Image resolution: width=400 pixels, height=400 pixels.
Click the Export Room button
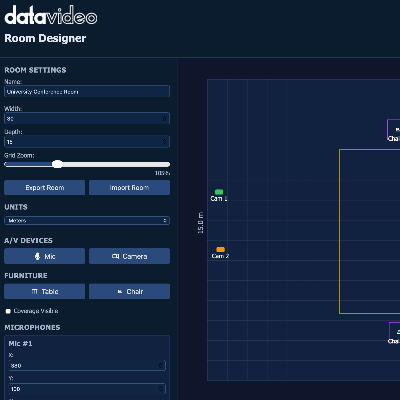coord(45,188)
